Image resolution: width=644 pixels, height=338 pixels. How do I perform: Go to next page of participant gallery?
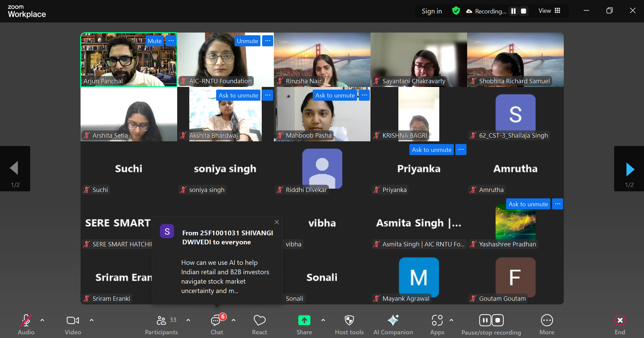point(630,169)
